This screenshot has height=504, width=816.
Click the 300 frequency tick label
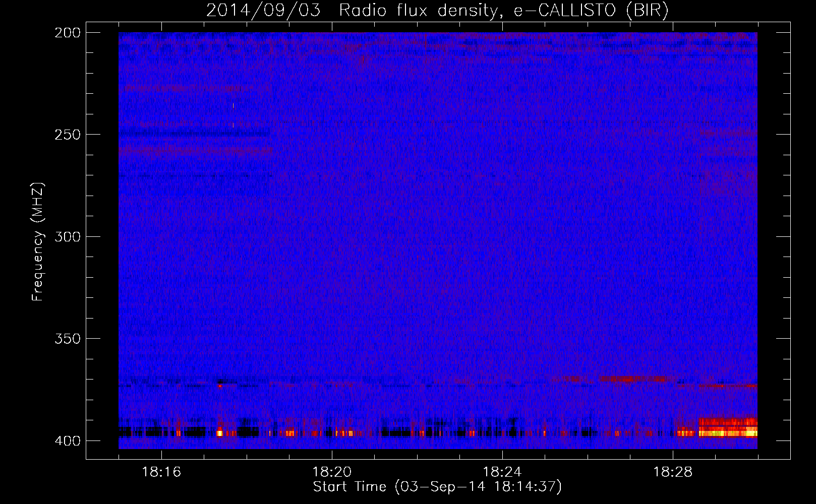[67, 237]
